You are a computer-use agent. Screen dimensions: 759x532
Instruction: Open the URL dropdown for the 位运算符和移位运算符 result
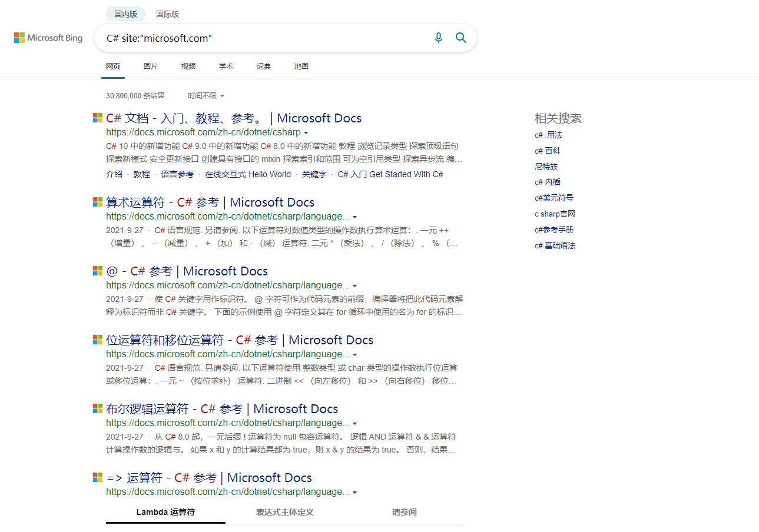pyautogui.click(x=356, y=354)
